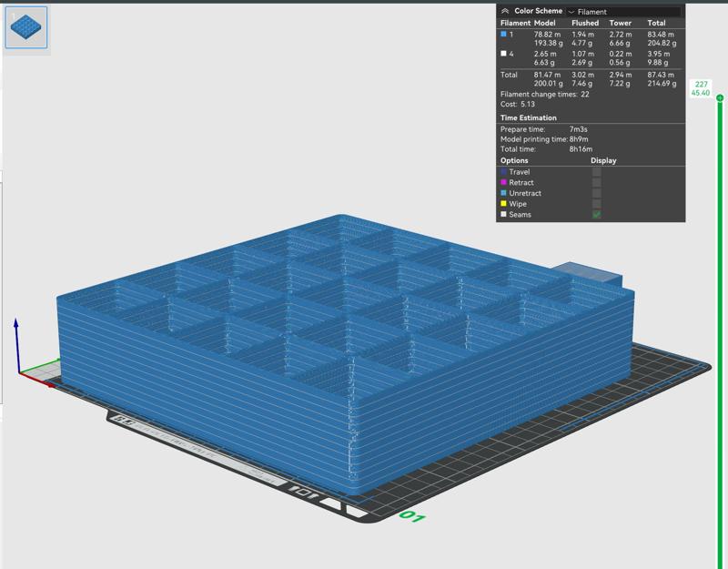Click the blue Travel legend swatch

click(503, 171)
